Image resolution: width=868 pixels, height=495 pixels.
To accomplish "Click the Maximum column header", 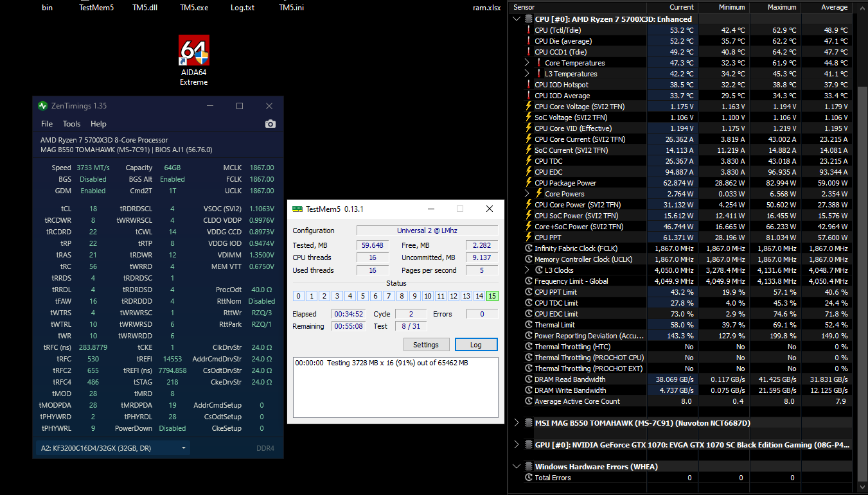I will (775, 7).
